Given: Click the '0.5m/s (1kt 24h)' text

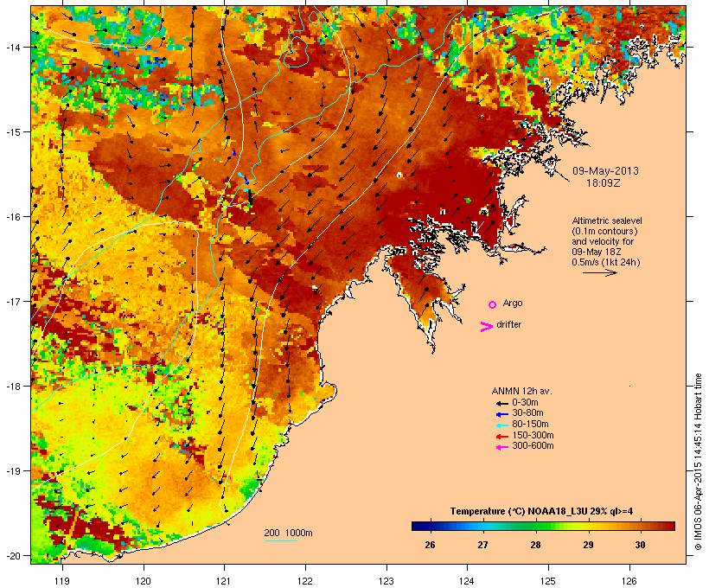Looking at the screenshot, I should click(x=606, y=262).
